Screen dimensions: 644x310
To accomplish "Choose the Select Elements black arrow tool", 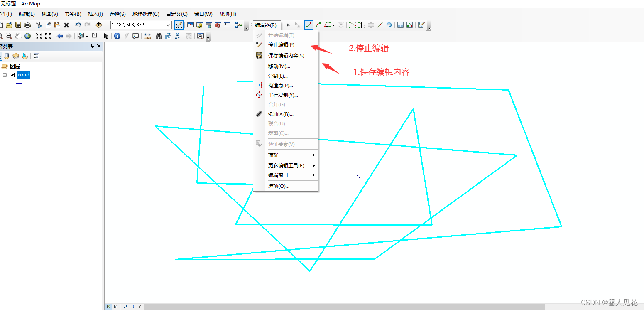I will [x=106, y=36].
